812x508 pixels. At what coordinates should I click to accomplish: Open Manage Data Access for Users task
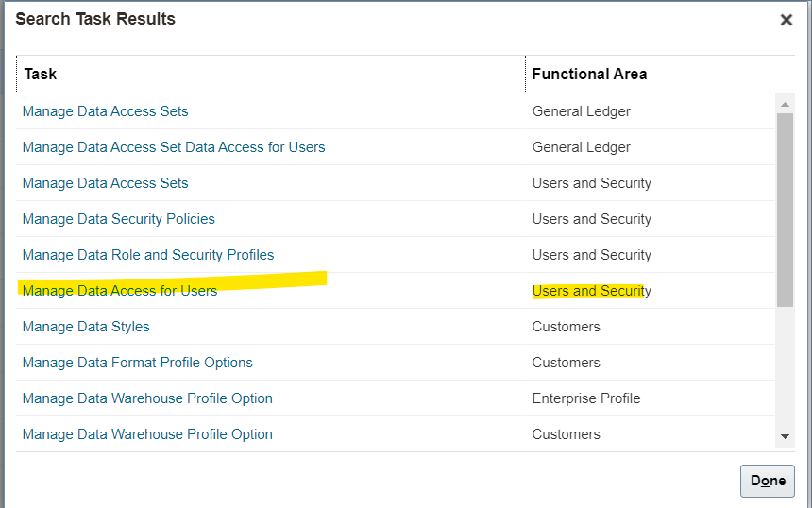tap(120, 291)
